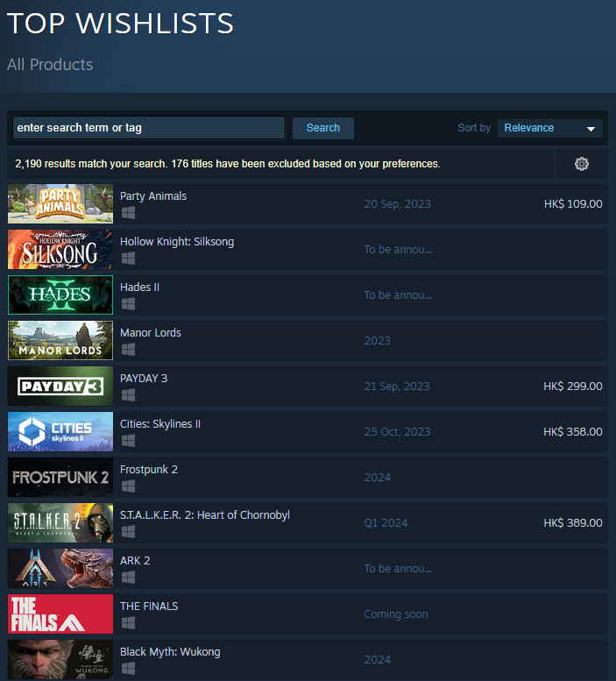This screenshot has height=681, width=616.
Task: Open Manor Lords capsule image
Action: [60, 340]
